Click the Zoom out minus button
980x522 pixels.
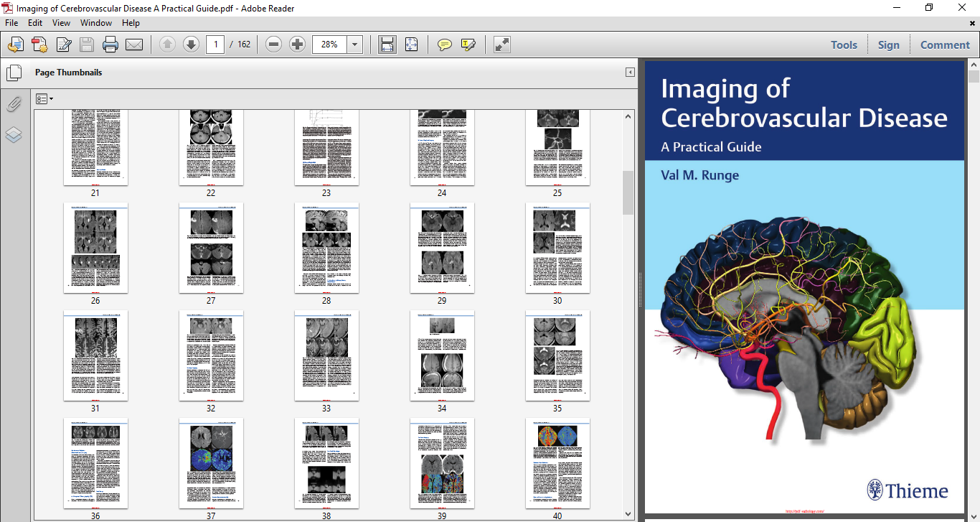(x=273, y=45)
